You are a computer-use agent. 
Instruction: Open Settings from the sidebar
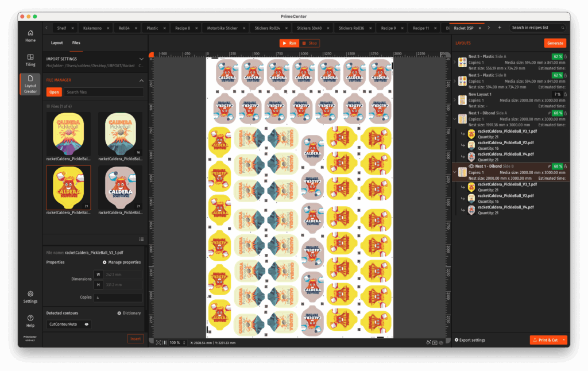pos(30,297)
